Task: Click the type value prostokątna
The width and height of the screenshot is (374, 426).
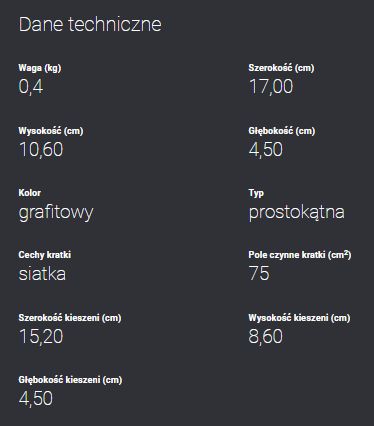Action: tap(297, 212)
